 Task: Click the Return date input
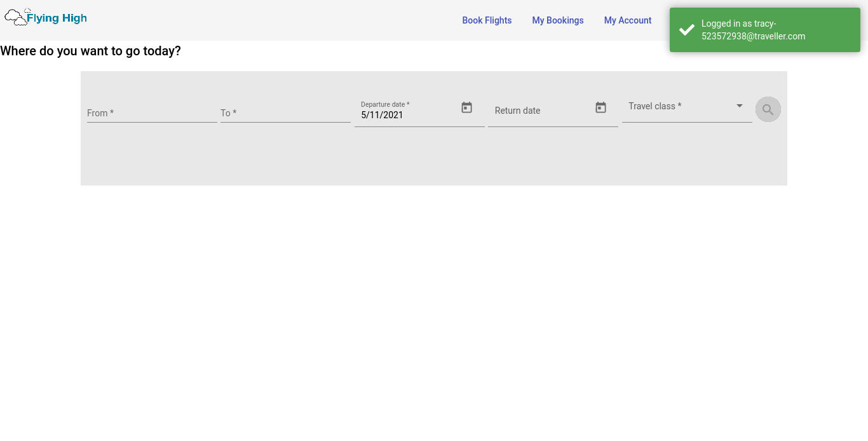[x=540, y=111]
